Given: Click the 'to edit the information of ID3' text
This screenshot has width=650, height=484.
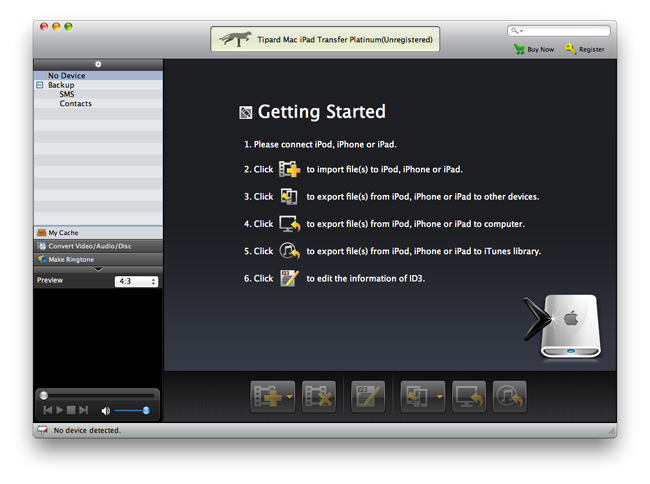Looking at the screenshot, I should [x=366, y=278].
